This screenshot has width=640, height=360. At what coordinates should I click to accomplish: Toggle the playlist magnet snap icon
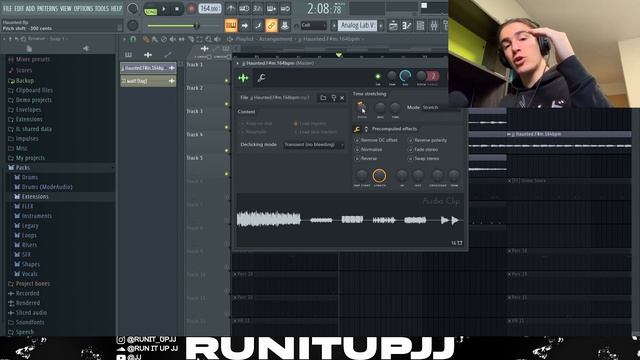pos(133,39)
